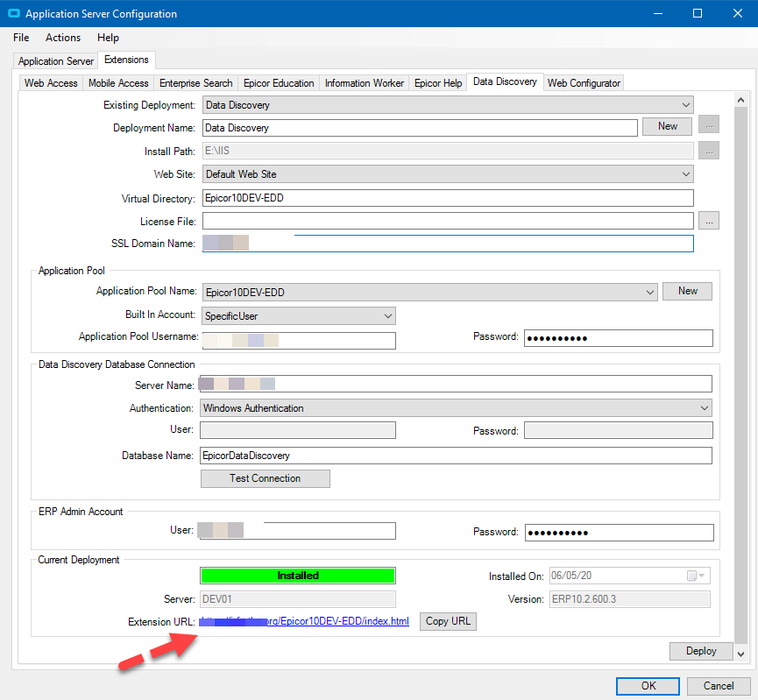Image resolution: width=758 pixels, height=700 pixels.
Task: Browse for a License File
Action: [709, 221]
